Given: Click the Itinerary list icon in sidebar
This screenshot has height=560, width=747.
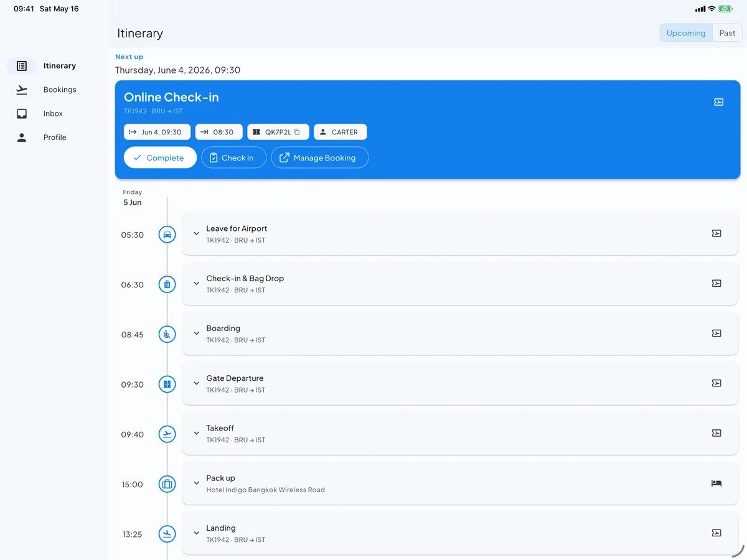Looking at the screenshot, I should (22, 66).
